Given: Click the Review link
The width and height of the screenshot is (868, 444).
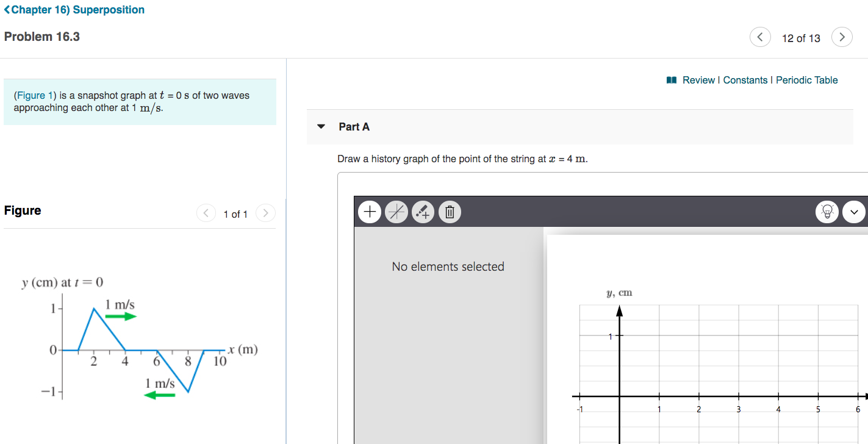Looking at the screenshot, I should [699, 80].
